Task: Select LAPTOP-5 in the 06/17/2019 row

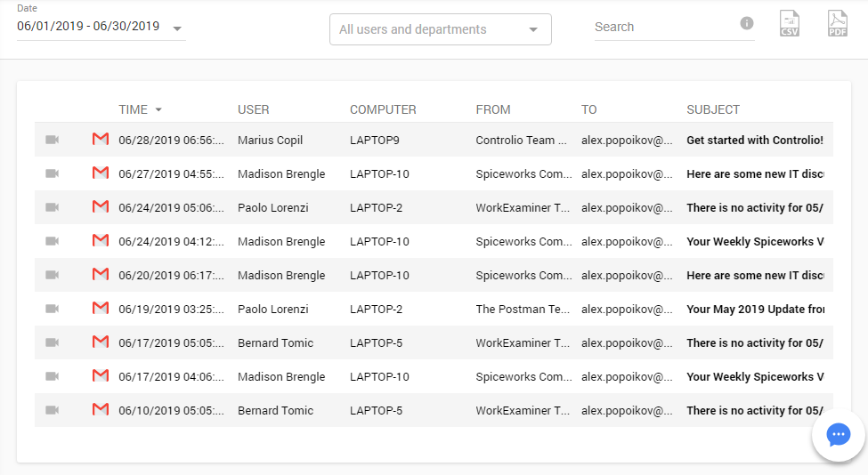Action: pyautogui.click(x=376, y=342)
